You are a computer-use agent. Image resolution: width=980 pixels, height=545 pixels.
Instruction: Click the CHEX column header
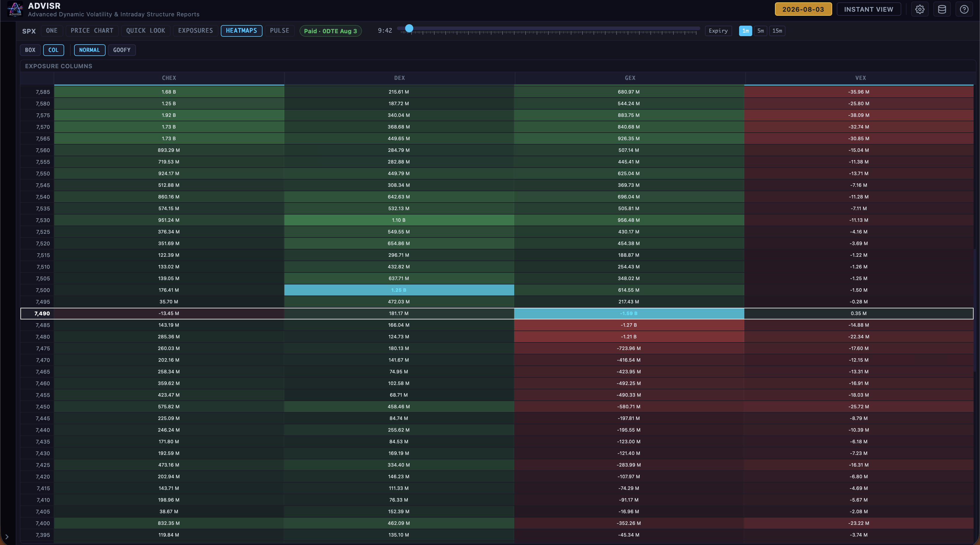(x=169, y=78)
